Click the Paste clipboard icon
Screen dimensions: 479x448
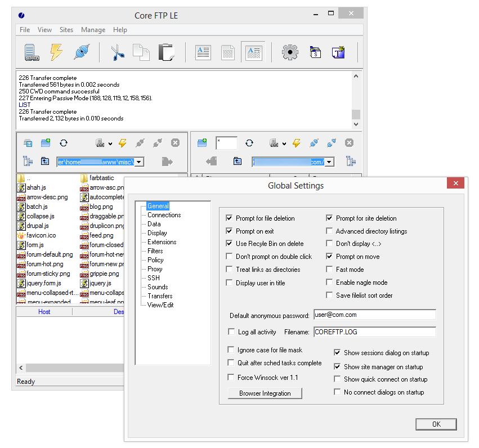click(x=167, y=52)
